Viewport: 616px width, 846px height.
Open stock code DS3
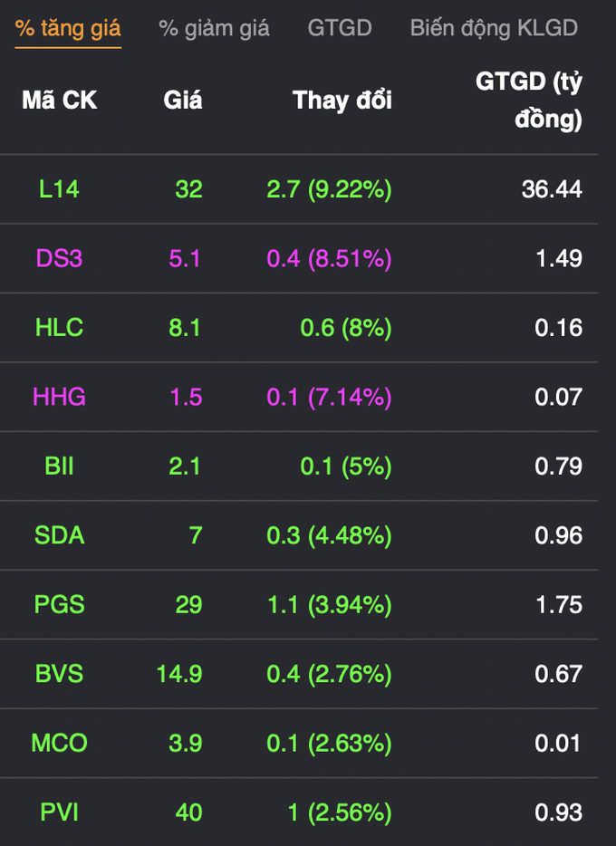(x=60, y=259)
